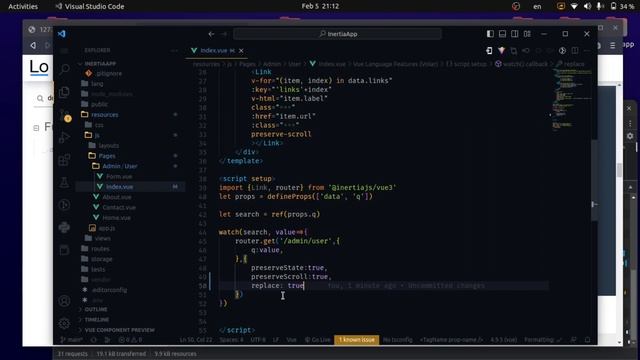Open the Search view in activity bar
The width and height of the screenshot is (640, 360).
[x=64, y=69]
